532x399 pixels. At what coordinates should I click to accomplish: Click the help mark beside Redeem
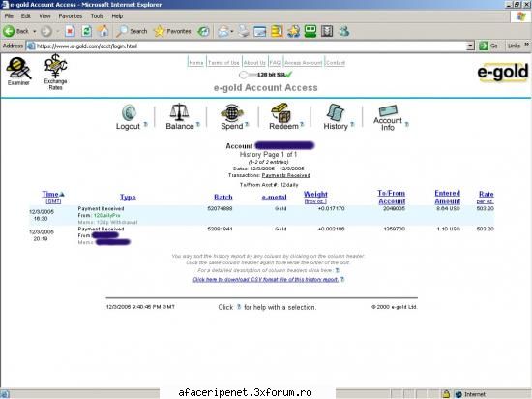click(x=302, y=124)
